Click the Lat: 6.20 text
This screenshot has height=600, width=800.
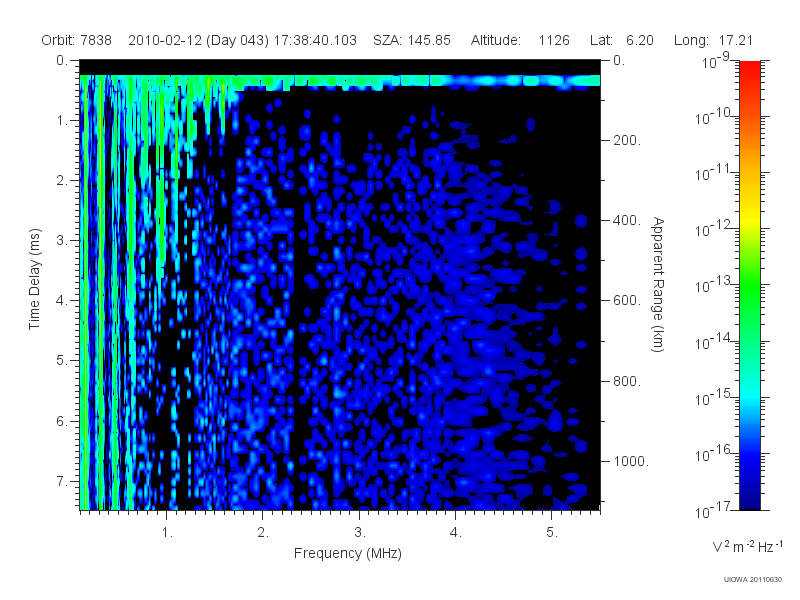coord(621,40)
